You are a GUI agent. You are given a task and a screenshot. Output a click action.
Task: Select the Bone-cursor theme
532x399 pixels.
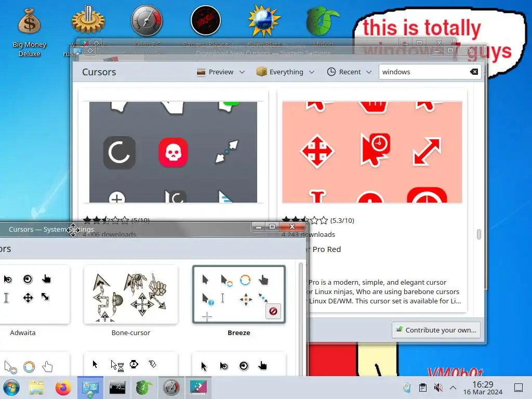point(130,300)
